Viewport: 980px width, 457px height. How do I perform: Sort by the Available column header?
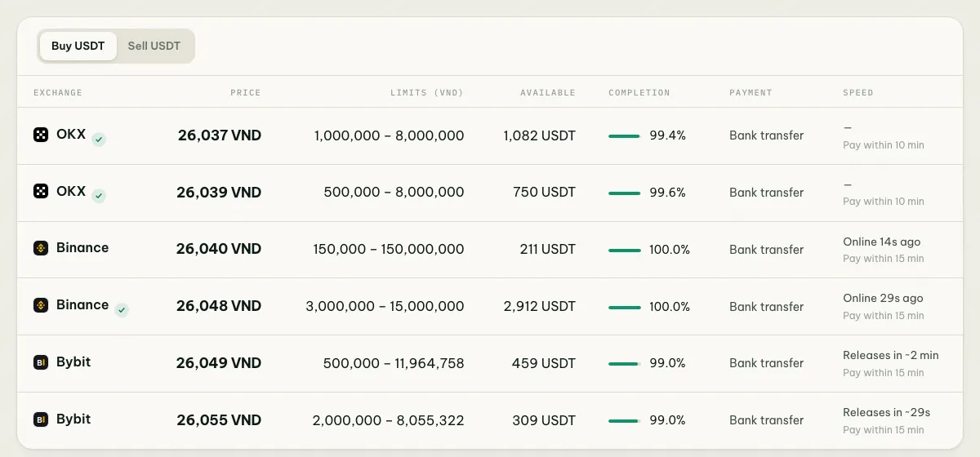[x=548, y=92]
